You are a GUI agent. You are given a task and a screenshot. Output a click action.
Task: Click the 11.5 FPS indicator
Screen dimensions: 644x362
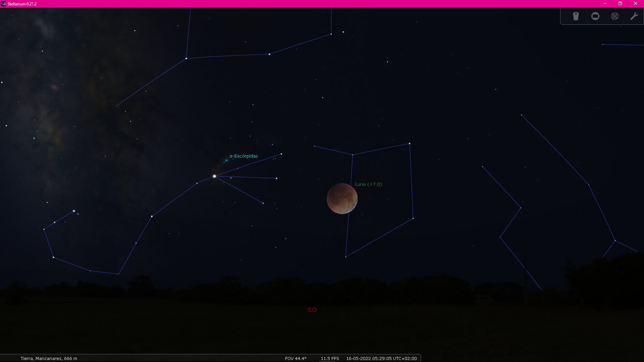point(330,358)
